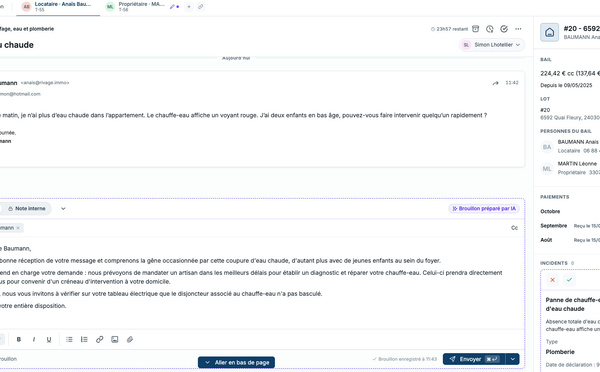The height and width of the screenshot is (372, 600).
Task: Toggle underline formatting
Action: [49, 339]
